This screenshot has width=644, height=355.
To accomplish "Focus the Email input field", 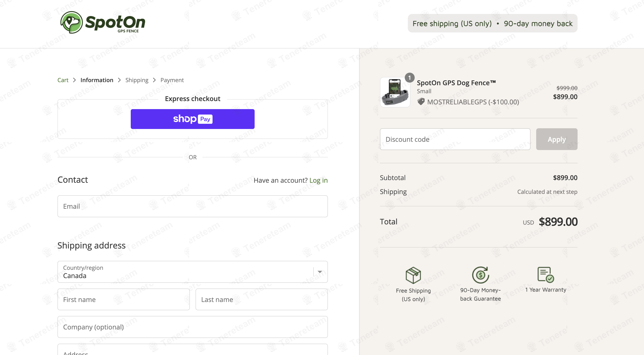I will 192,206.
